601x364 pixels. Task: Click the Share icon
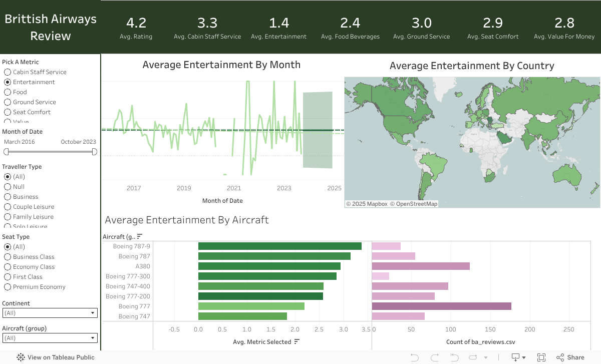[x=561, y=357]
